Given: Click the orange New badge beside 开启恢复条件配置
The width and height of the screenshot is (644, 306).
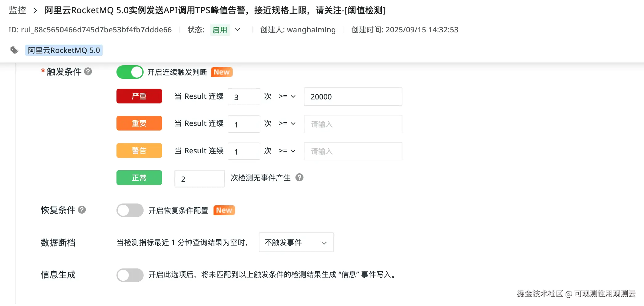Looking at the screenshot, I should tap(224, 210).
